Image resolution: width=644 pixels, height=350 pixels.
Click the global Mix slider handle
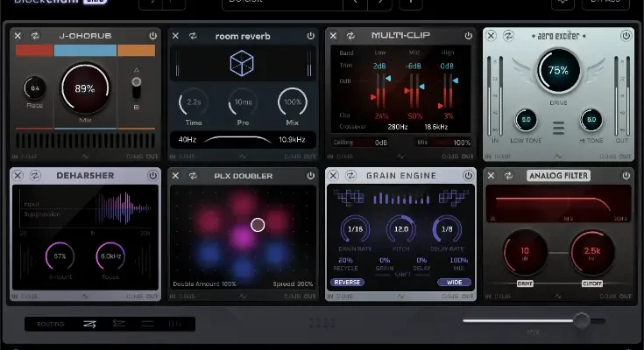pos(581,320)
